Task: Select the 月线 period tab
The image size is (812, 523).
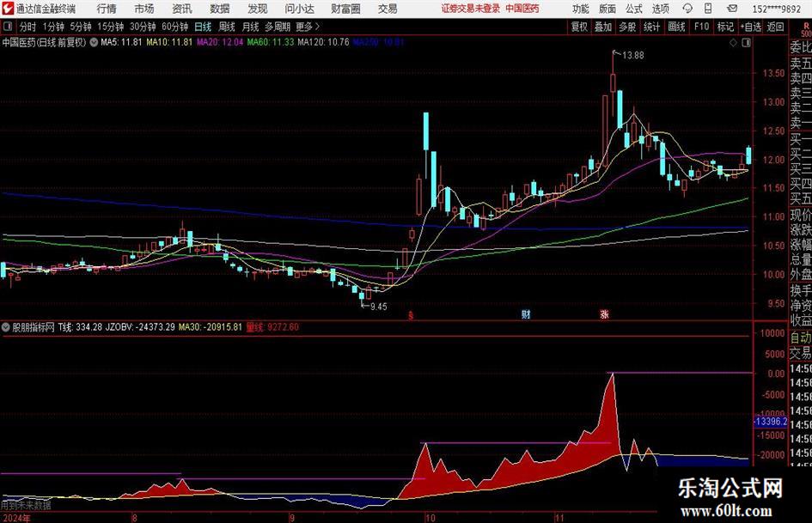Action: pos(251,27)
